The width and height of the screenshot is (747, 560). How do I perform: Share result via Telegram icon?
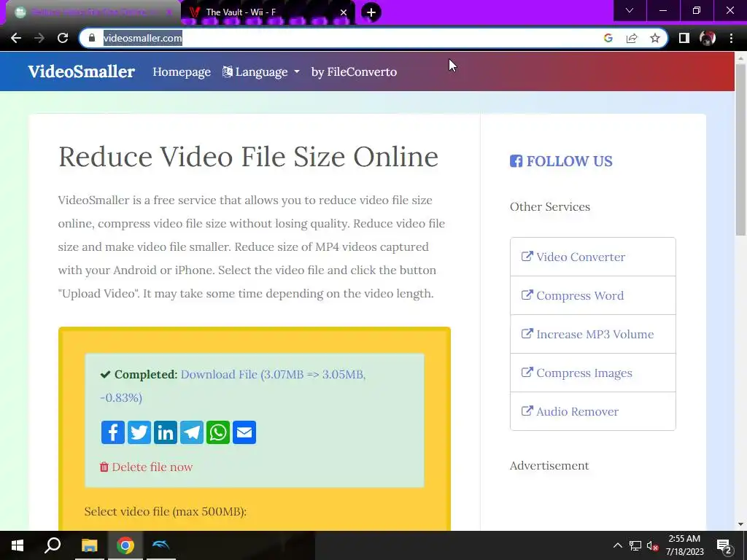click(192, 432)
